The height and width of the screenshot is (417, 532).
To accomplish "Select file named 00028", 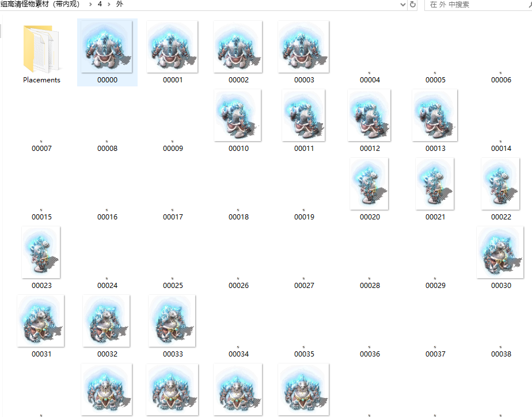I will coord(370,285).
